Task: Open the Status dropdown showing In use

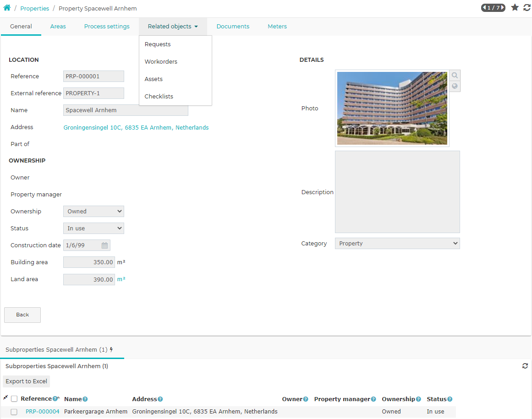Action: (93, 228)
